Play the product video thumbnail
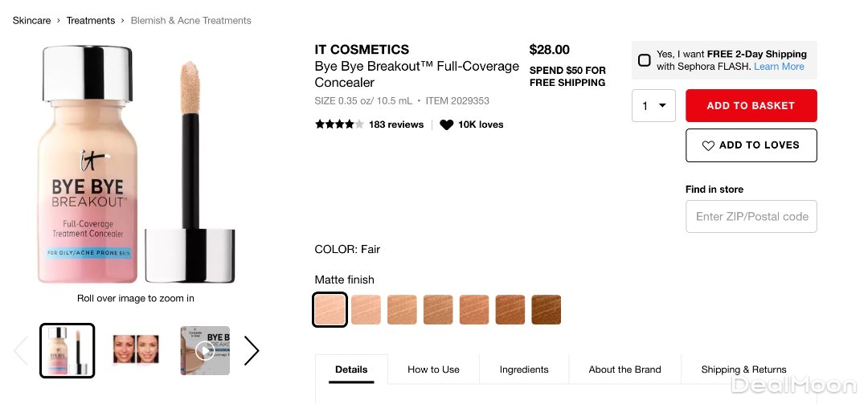Image resolution: width=868 pixels, height=404 pixels. [x=205, y=350]
